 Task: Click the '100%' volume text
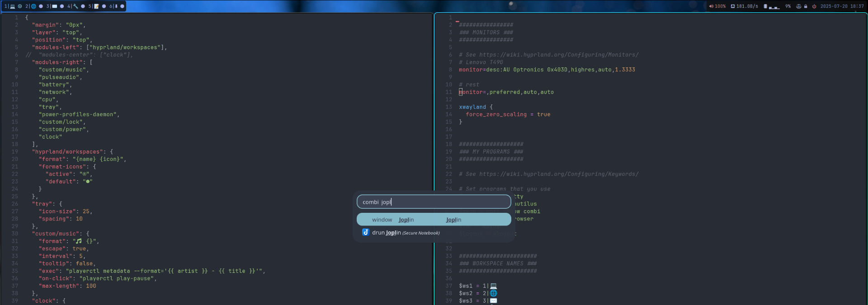[720, 6]
